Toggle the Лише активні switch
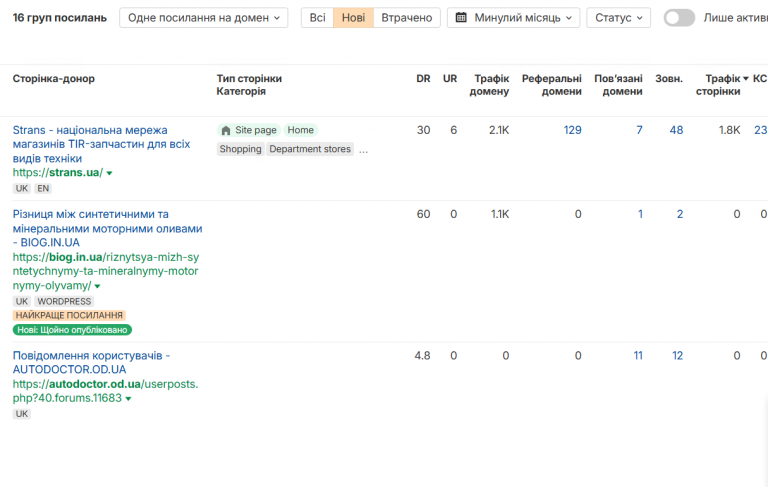Image resolution: width=768 pixels, height=487 pixels. [x=679, y=18]
